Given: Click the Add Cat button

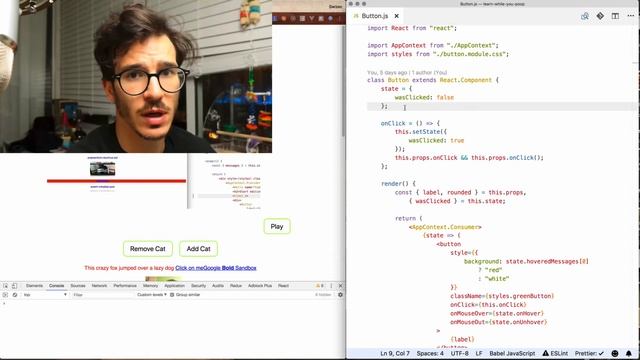Looking at the screenshot, I should [x=198, y=249].
